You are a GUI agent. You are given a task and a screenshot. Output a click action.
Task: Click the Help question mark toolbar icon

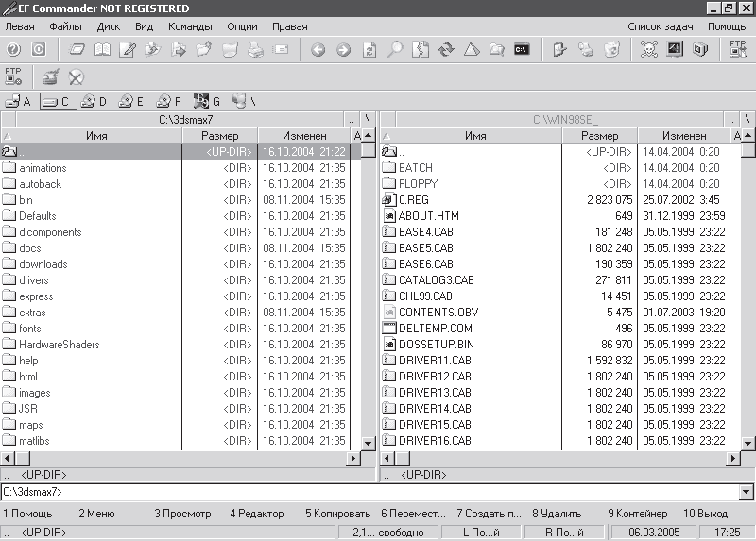(x=13, y=50)
